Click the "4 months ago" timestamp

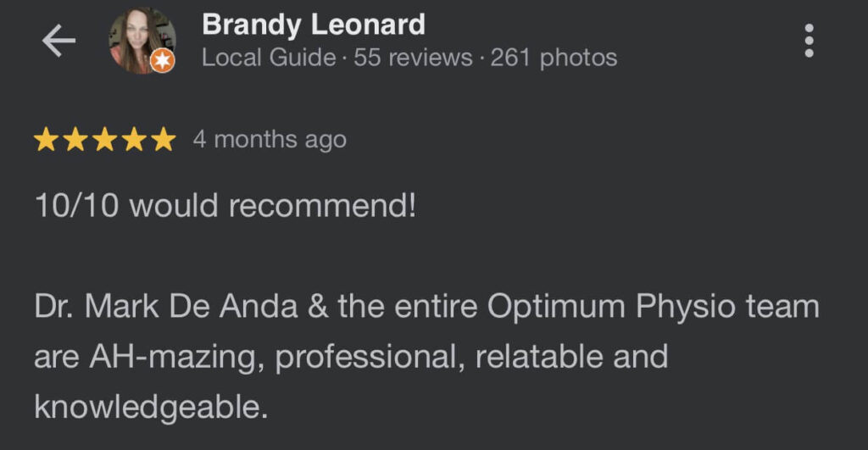coord(270,139)
